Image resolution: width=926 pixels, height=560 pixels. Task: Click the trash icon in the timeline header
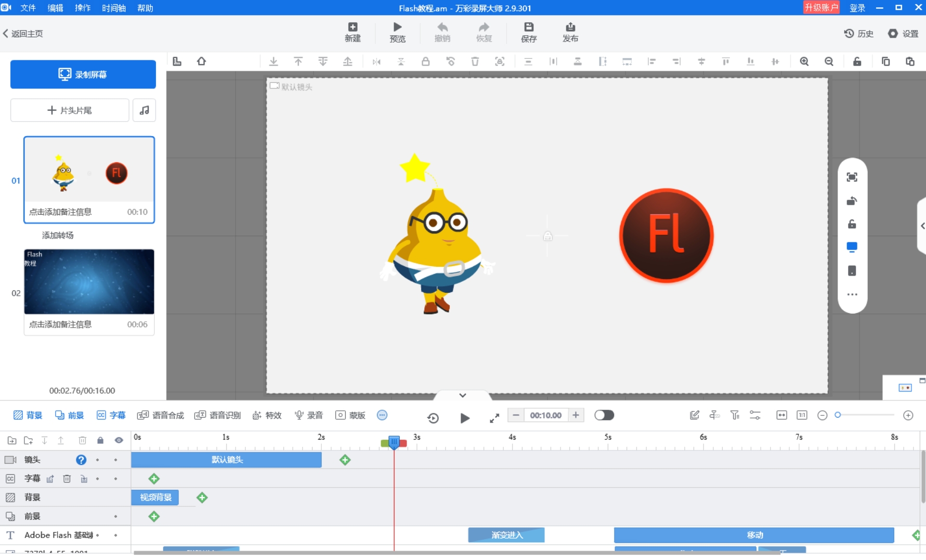coord(82,440)
